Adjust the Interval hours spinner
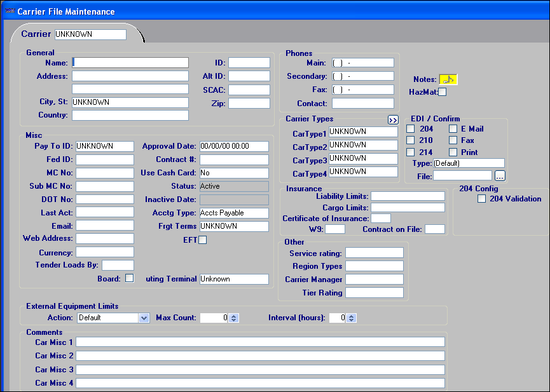 pos(352,318)
